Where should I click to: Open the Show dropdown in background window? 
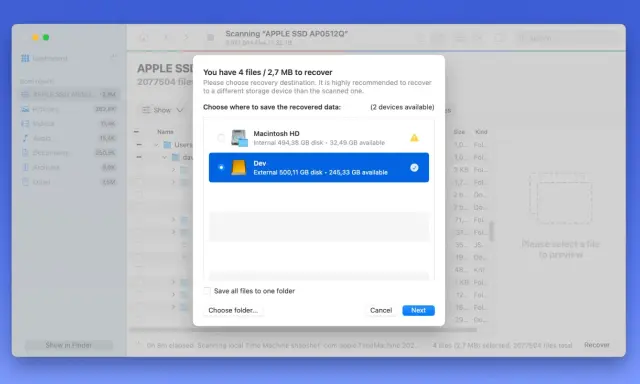162,110
